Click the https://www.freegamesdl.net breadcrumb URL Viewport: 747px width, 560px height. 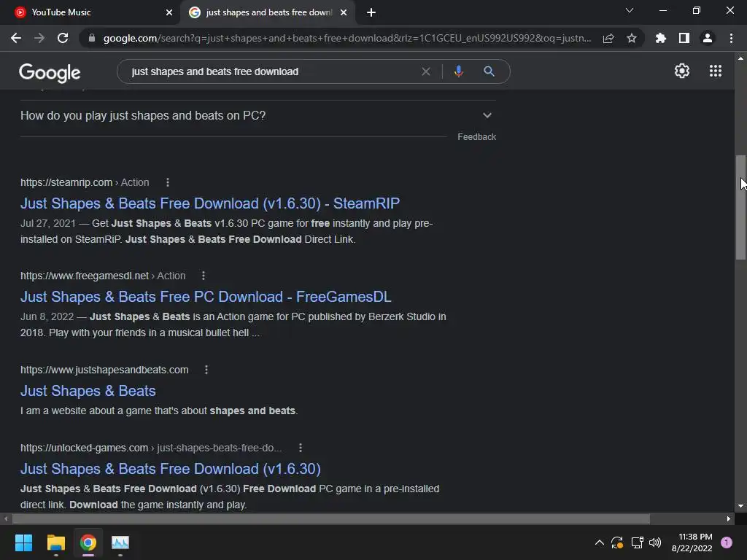pyautogui.click(x=85, y=276)
